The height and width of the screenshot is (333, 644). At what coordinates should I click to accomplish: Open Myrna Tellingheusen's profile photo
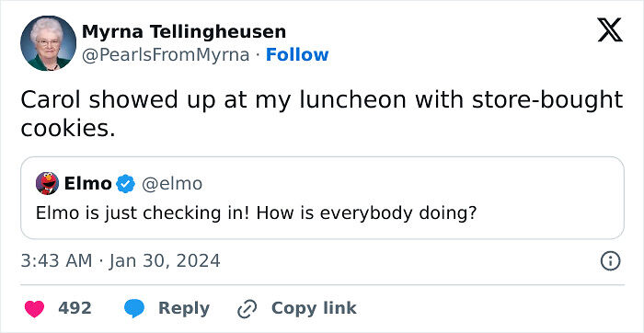tap(48, 43)
